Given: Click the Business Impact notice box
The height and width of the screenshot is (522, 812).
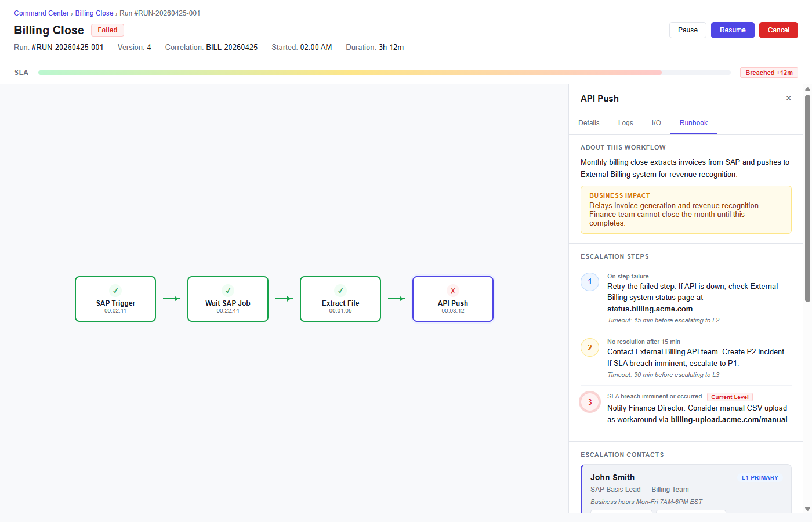Looking at the screenshot, I should pyautogui.click(x=686, y=209).
